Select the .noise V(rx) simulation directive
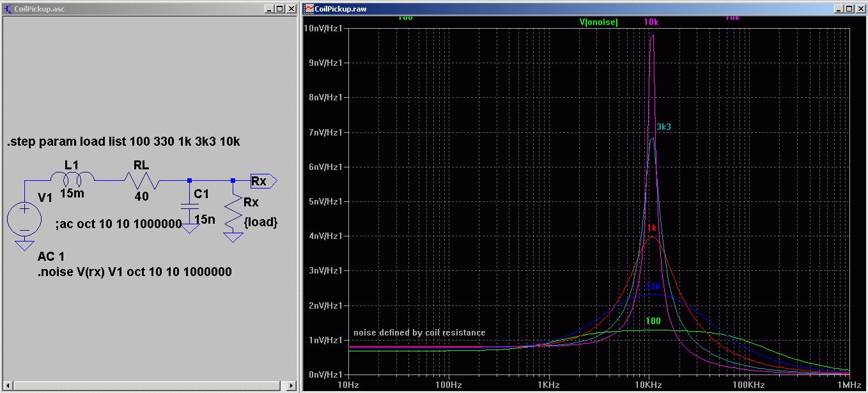The image size is (868, 393). [x=134, y=272]
